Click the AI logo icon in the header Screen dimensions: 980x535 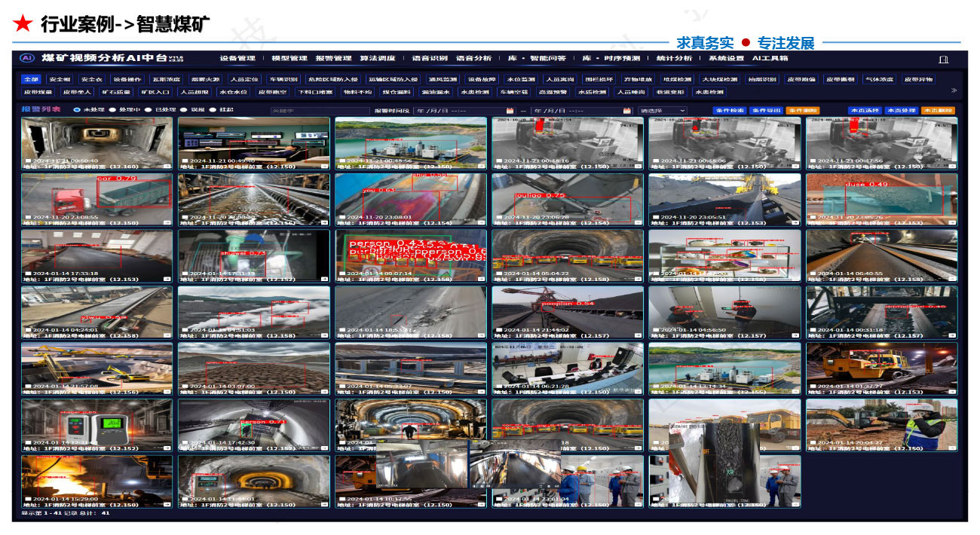(x=27, y=58)
